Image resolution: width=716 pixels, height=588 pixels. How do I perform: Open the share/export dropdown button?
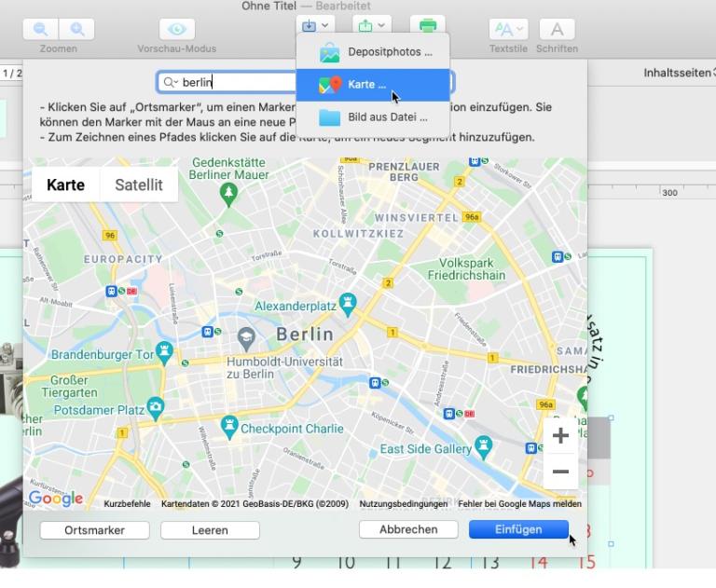(x=372, y=25)
